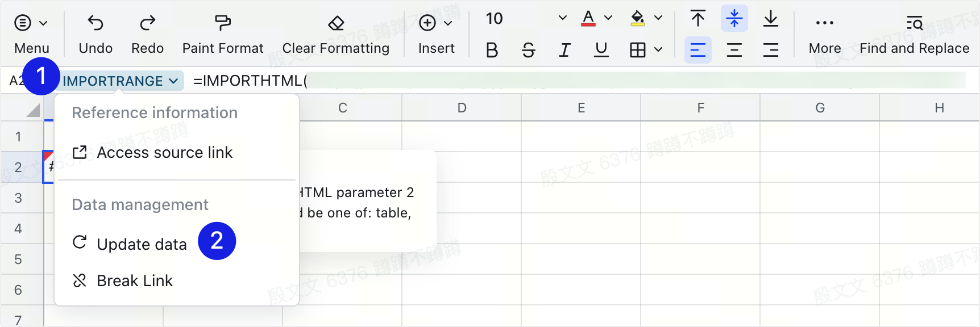Click the Undo icon
Image resolution: width=980 pixels, height=327 pixels.
(x=95, y=24)
